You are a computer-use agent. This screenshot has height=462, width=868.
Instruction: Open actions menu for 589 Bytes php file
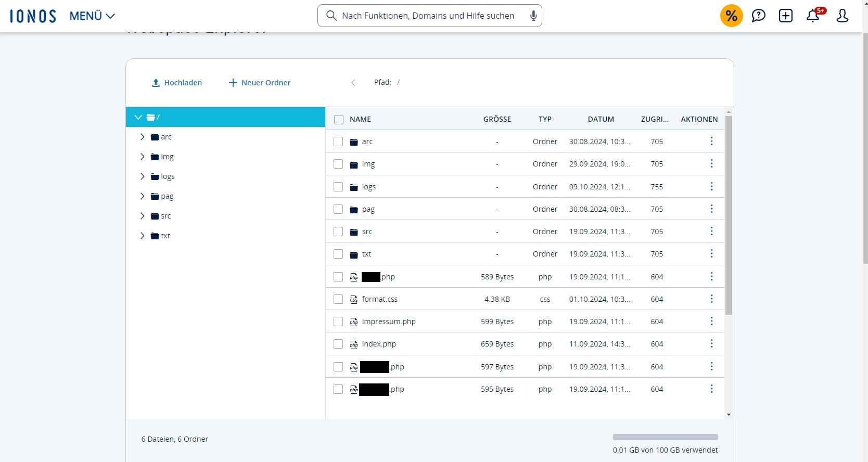(x=711, y=276)
